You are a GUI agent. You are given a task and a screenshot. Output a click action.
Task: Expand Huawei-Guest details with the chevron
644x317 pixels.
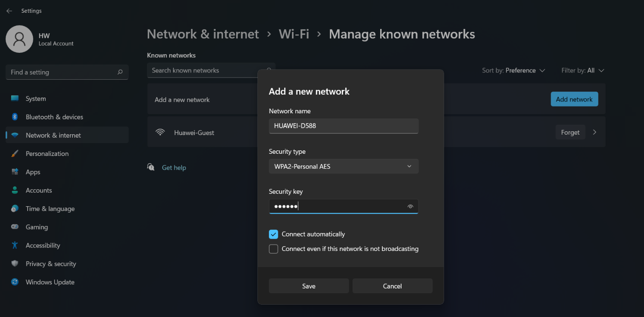click(595, 132)
